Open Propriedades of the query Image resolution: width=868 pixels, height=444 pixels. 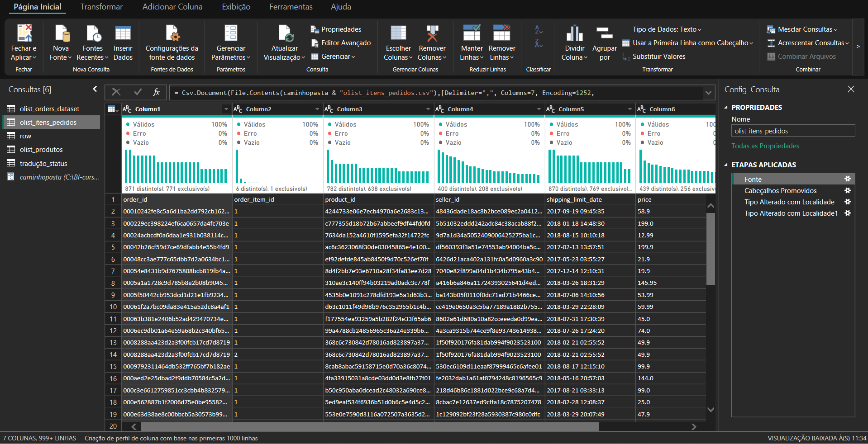click(x=336, y=29)
